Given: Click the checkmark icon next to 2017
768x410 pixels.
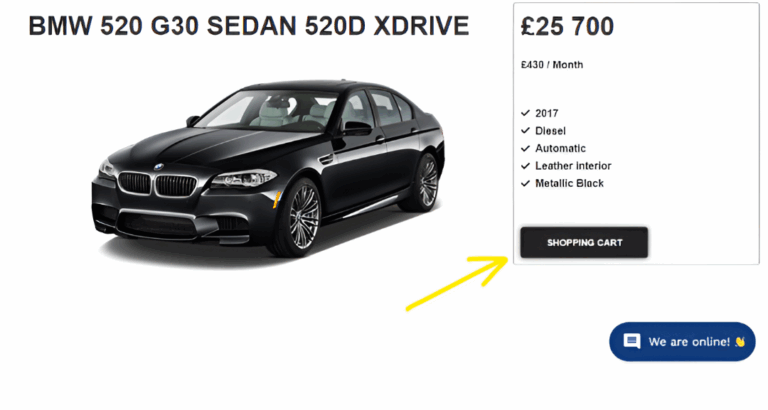Looking at the screenshot, I should pos(526,113).
